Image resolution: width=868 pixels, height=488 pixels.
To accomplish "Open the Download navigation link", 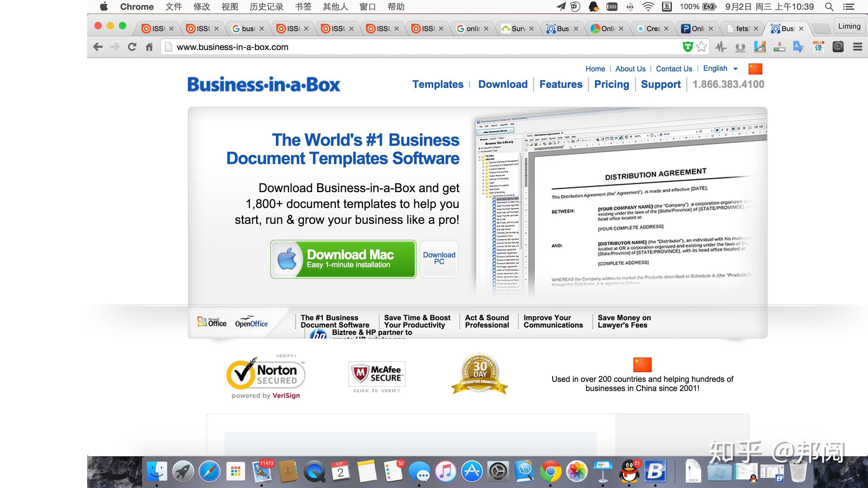I will pyautogui.click(x=503, y=84).
